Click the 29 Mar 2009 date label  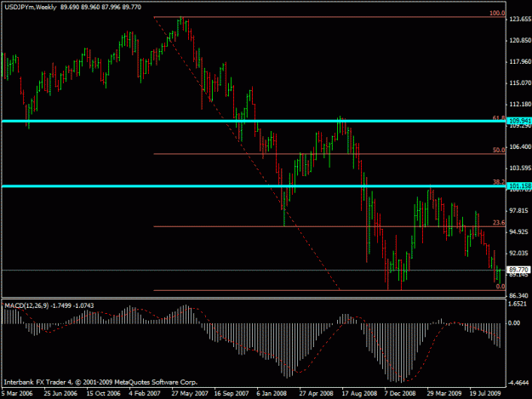click(x=444, y=393)
